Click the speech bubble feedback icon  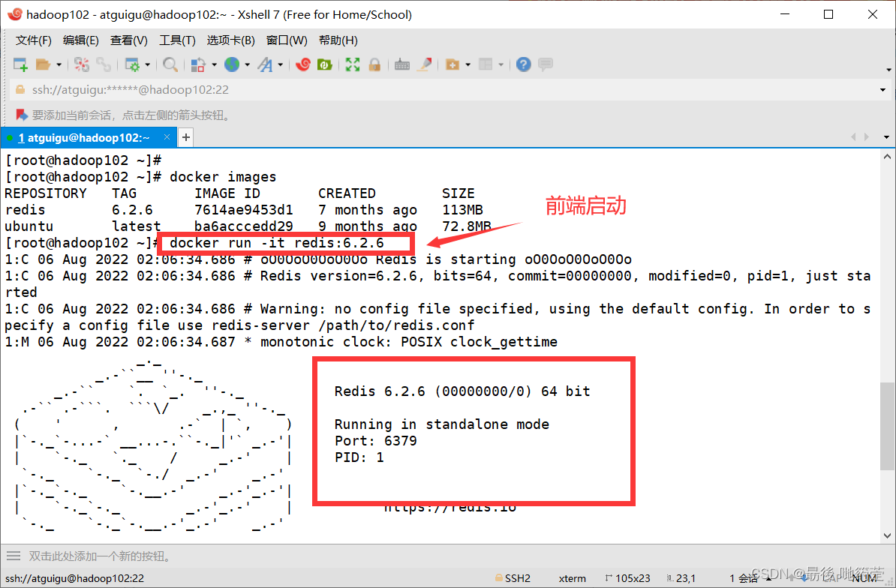pos(546,64)
